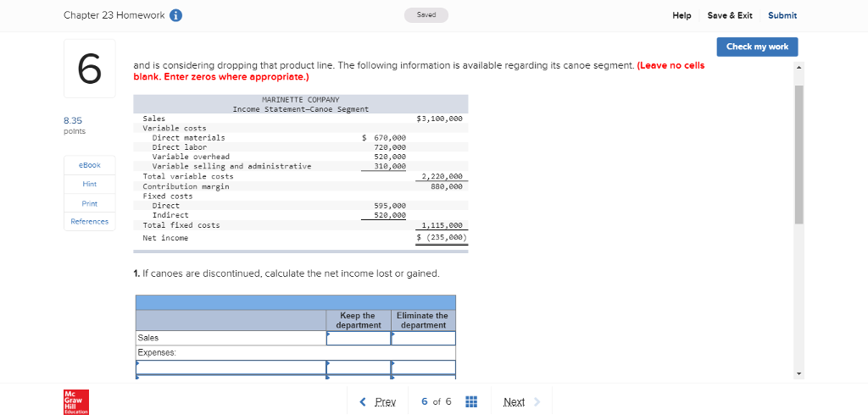
Task: Select Sales cell under Keep the department
Action: (359, 338)
